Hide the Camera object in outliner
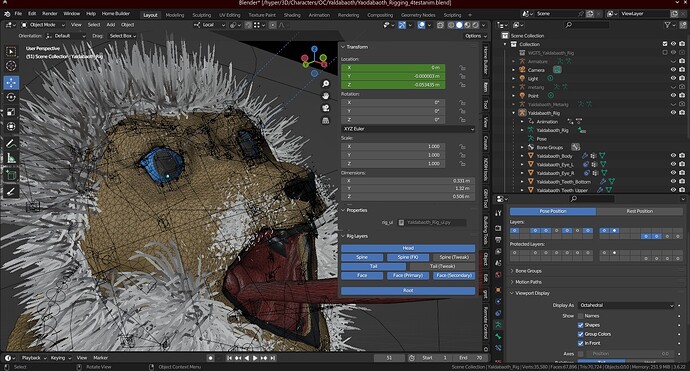690x371 pixels. point(673,70)
